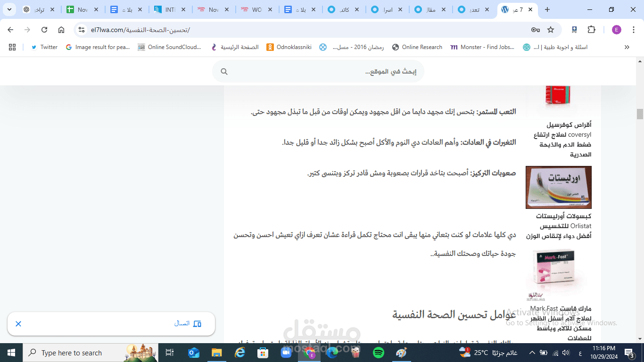Launch Internet Explorer from the taskbar

point(240,353)
